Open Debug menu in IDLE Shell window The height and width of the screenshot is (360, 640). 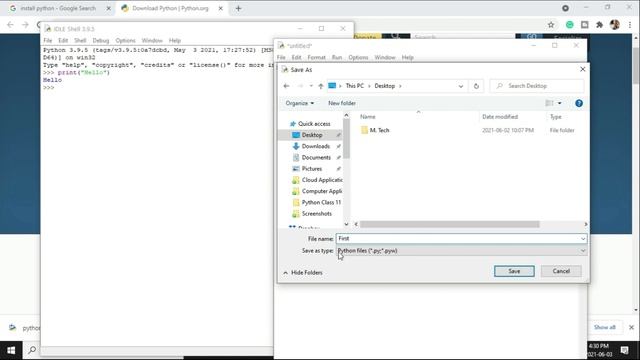point(100,40)
